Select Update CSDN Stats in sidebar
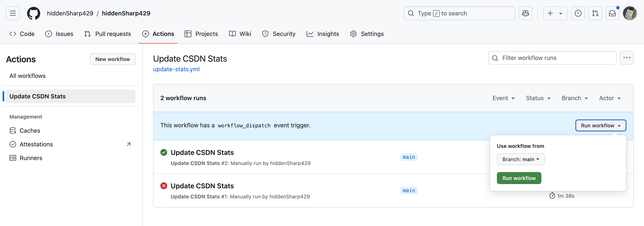Screen dimensions: 644x226 coord(71,96)
